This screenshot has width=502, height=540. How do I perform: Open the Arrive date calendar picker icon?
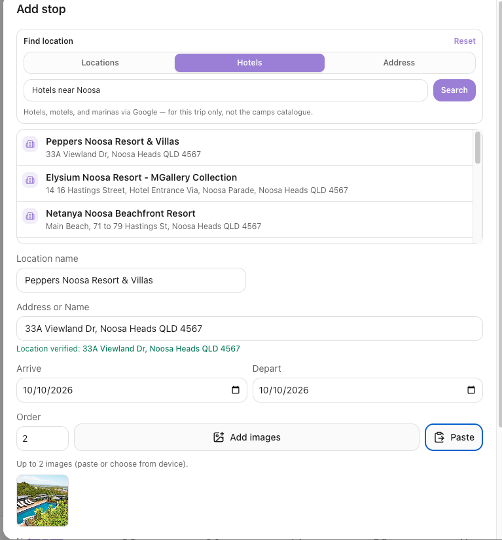click(236, 390)
